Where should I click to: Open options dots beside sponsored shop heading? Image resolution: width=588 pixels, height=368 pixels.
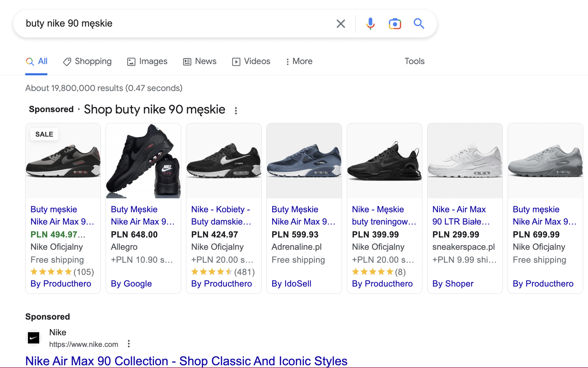(x=236, y=110)
